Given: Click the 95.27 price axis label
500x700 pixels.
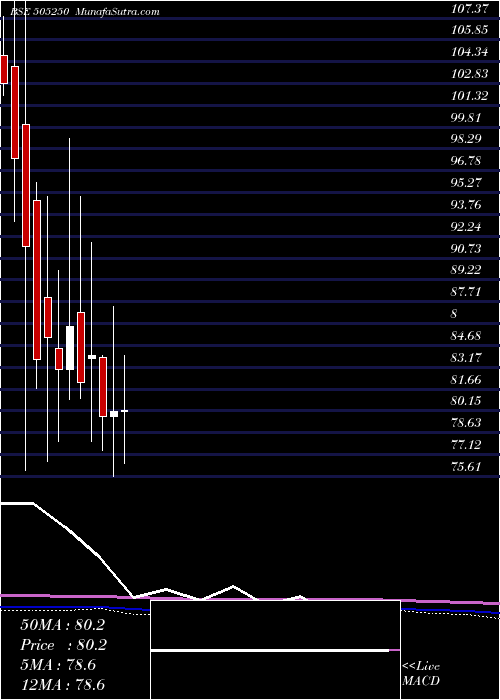Looking at the screenshot, I should pos(467,183).
